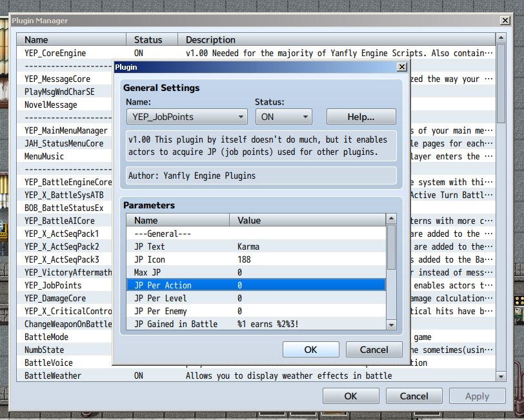This screenshot has height=420, width=524.
Task: Select NovelMessage in the plugin list
Action: (x=51, y=105)
